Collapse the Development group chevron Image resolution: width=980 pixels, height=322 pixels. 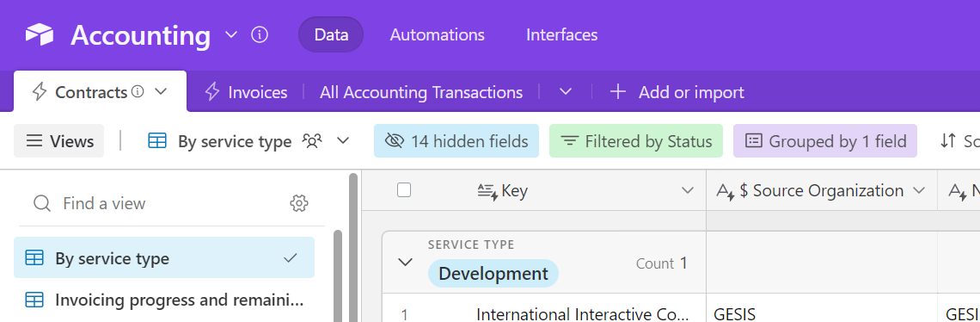pyautogui.click(x=406, y=263)
